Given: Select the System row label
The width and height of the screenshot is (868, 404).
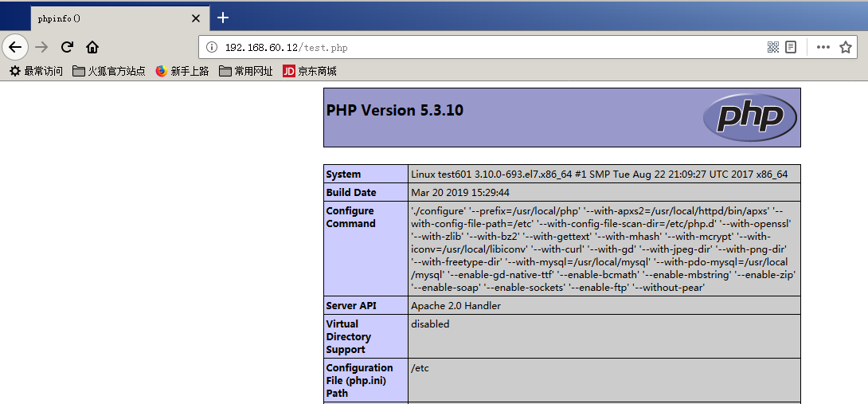Looking at the screenshot, I should coord(343,174).
